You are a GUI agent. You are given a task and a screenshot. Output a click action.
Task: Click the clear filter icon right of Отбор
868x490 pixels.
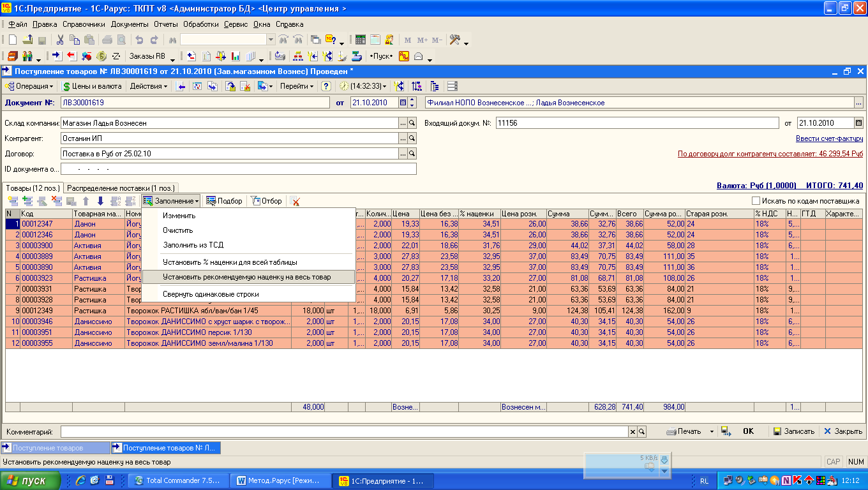click(x=295, y=201)
